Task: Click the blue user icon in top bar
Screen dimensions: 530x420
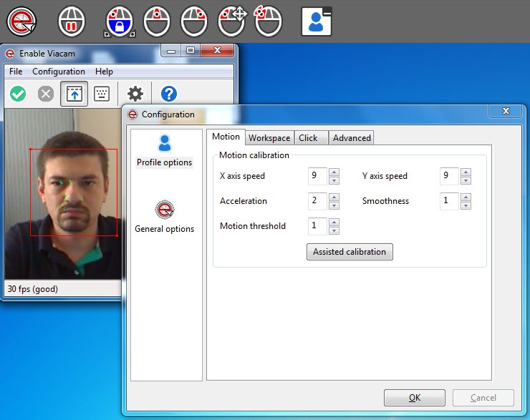Action: (x=316, y=21)
